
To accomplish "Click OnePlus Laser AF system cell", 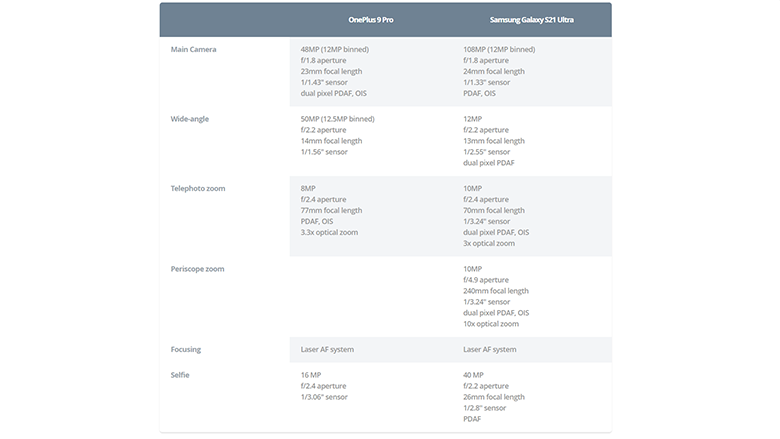I will pyautogui.click(x=327, y=349).
